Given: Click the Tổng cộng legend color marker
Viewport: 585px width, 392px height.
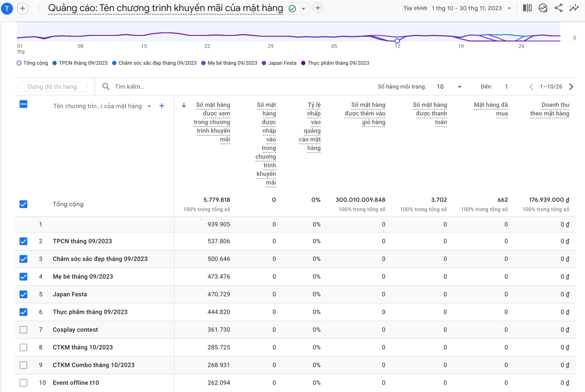Looking at the screenshot, I should tap(19, 63).
